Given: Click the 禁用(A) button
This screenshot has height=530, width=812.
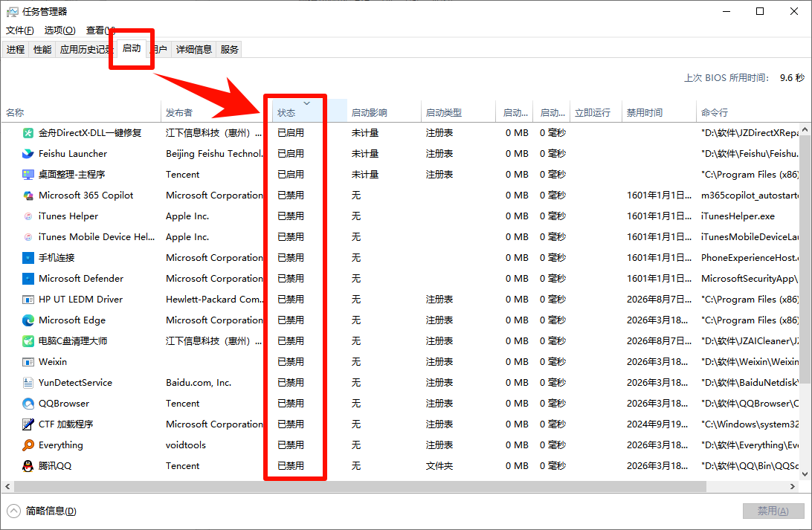Looking at the screenshot, I should (x=773, y=511).
